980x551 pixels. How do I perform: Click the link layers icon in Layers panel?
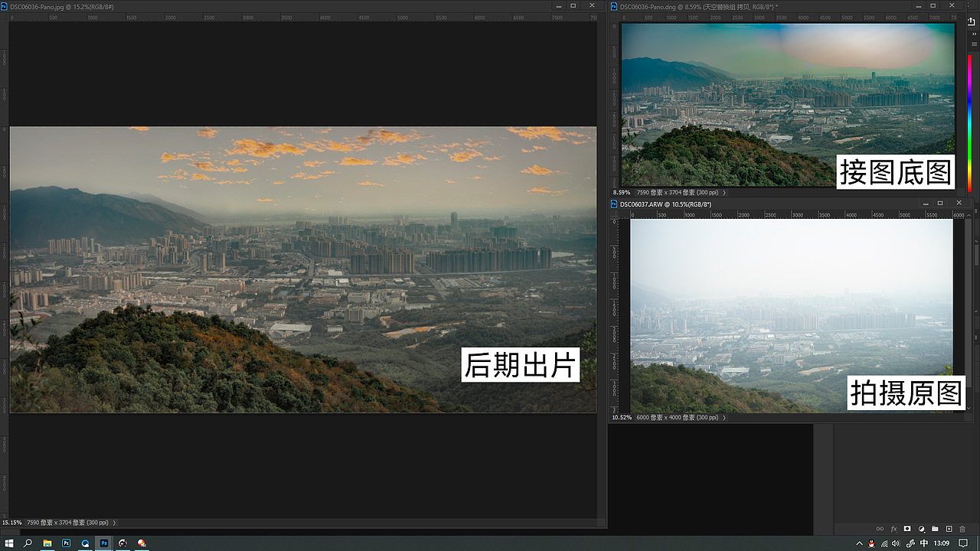(880, 529)
